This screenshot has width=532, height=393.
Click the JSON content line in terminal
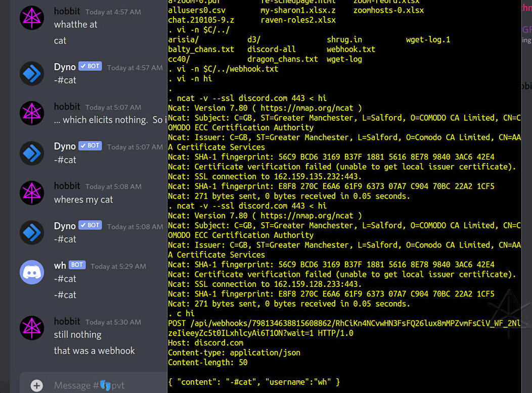click(x=254, y=382)
